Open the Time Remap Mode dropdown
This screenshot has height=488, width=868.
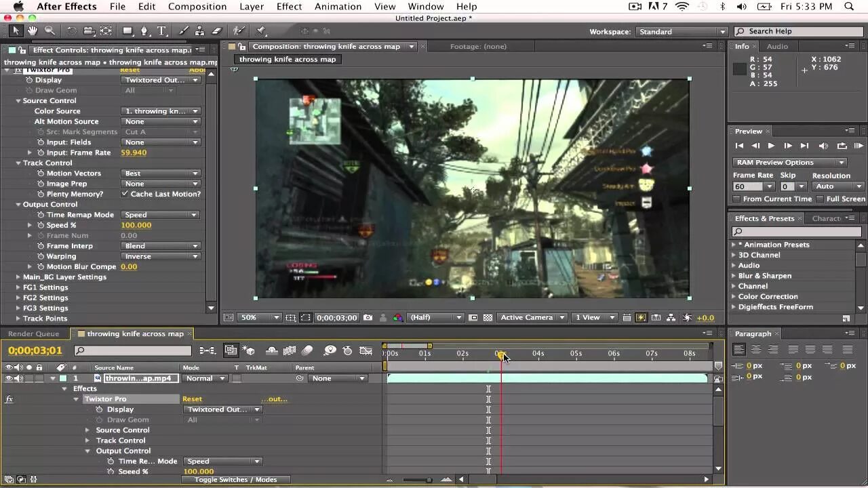pyautogui.click(x=161, y=215)
